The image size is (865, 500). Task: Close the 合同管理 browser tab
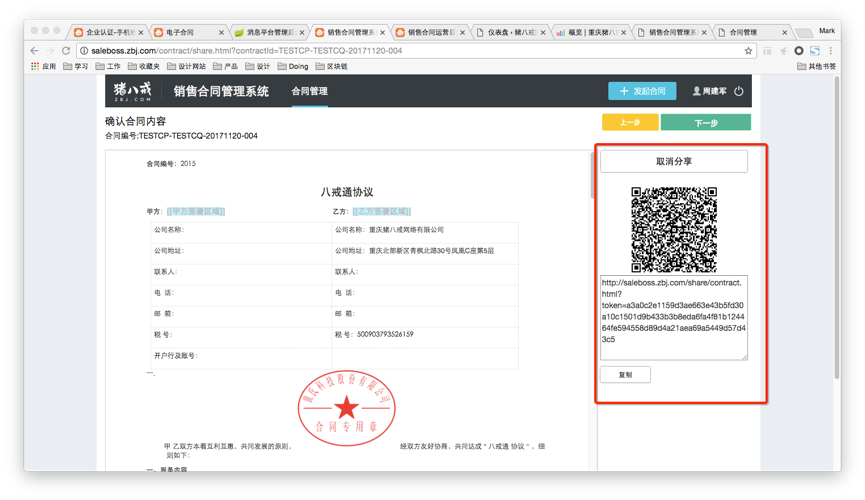point(784,33)
